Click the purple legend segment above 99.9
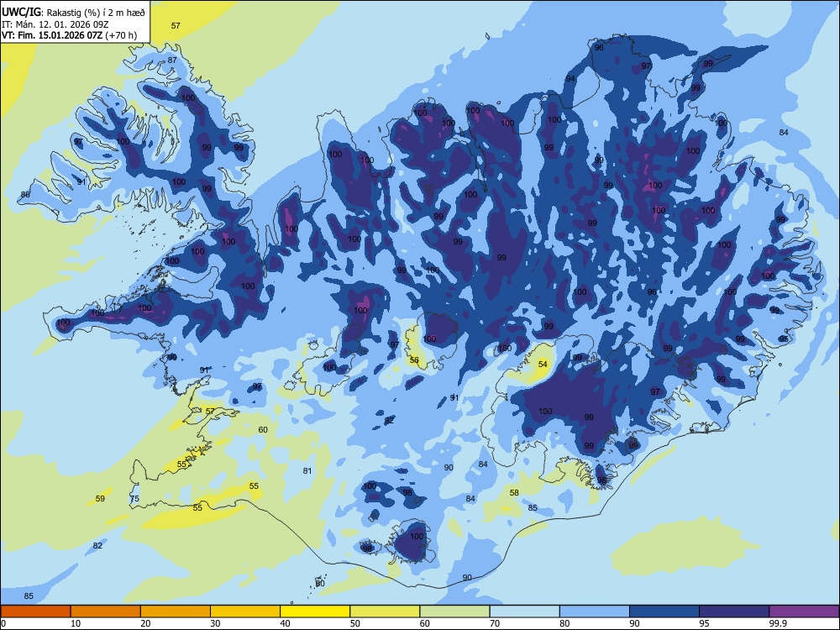This screenshot has width=840, height=630. (x=804, y=612)
